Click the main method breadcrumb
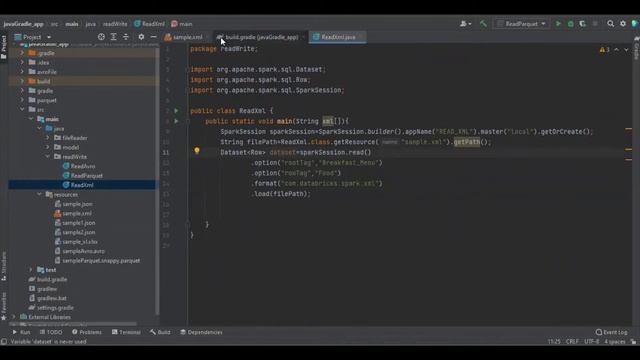The image size is (640, 360). (182, 24)
